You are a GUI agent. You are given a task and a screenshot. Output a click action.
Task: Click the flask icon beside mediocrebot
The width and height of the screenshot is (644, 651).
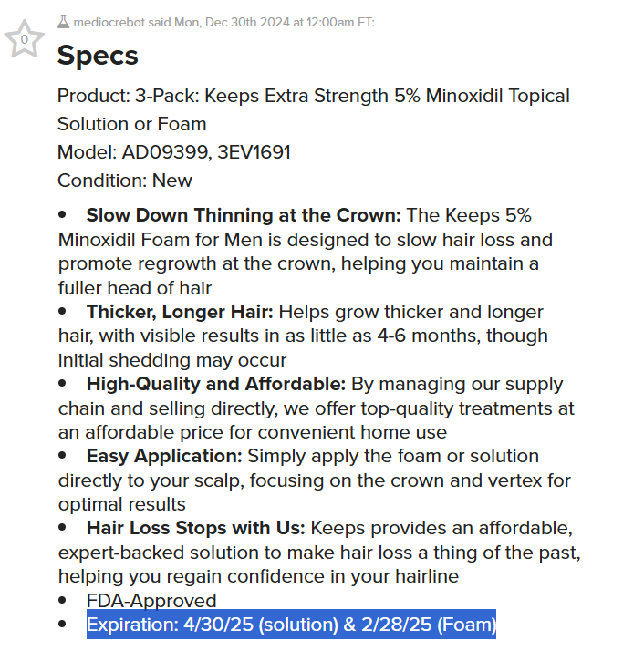[x=63, y=22]
